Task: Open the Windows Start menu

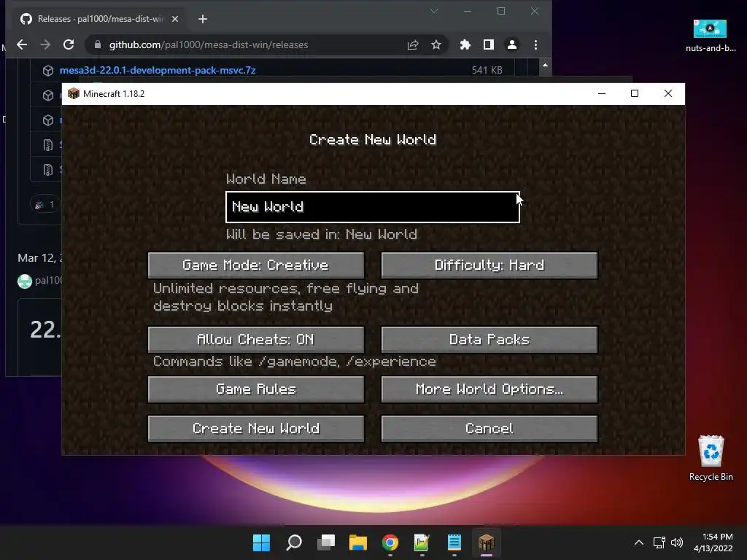Action: pos(261,542)
